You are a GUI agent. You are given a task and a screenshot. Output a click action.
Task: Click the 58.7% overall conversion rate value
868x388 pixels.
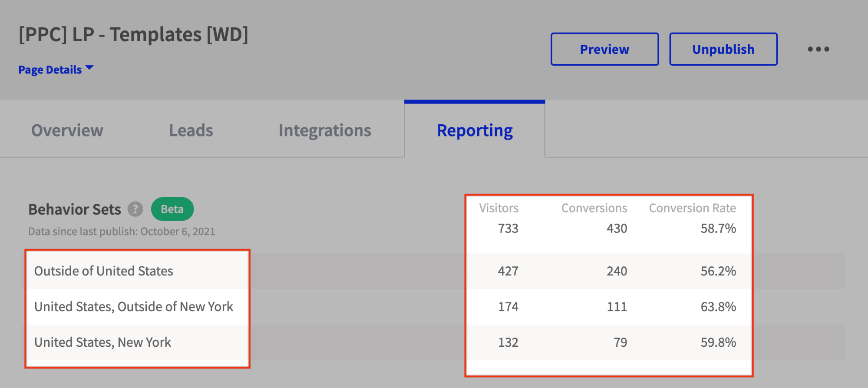coord(719,229)
